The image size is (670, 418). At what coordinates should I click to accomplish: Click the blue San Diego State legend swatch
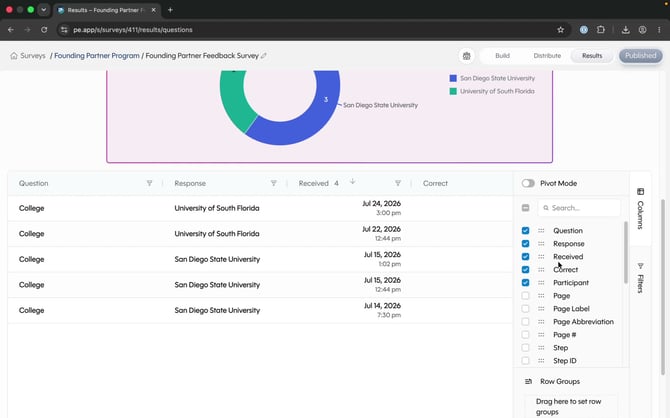point(453,78)
